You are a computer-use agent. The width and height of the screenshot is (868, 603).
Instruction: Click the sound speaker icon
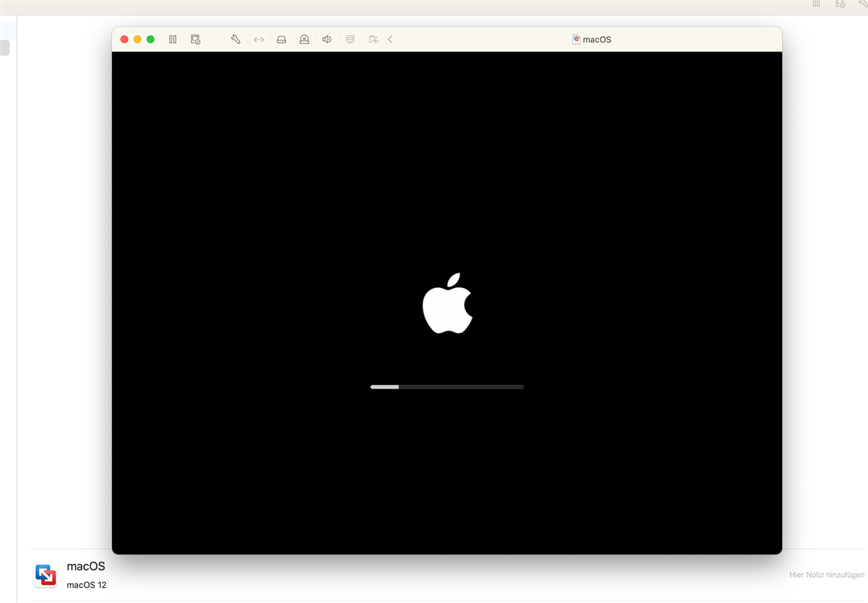coord(327,39)
